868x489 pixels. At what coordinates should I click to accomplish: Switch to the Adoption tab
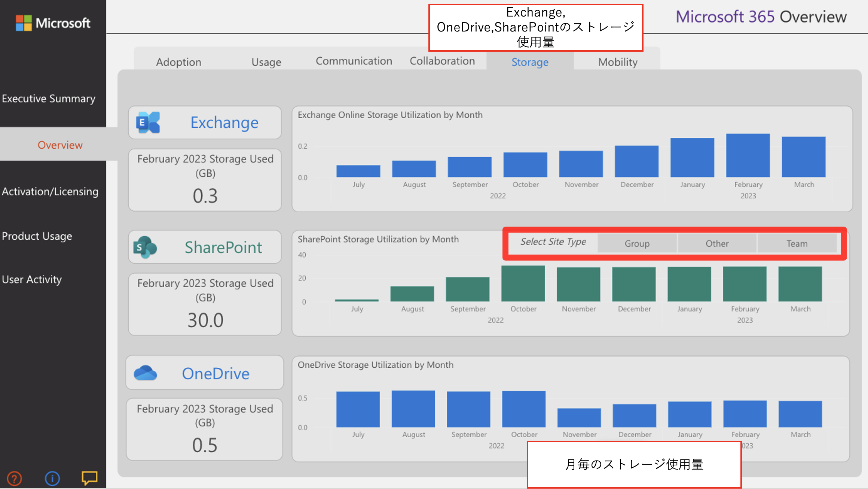tap(178, 62)
